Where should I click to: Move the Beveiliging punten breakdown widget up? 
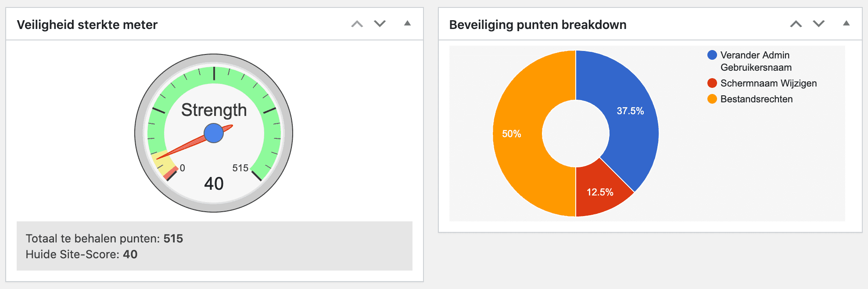(x=796, y=24)
